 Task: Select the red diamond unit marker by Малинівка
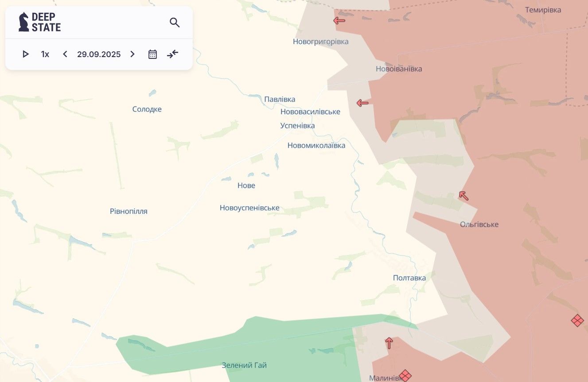[x=405, y=376]
